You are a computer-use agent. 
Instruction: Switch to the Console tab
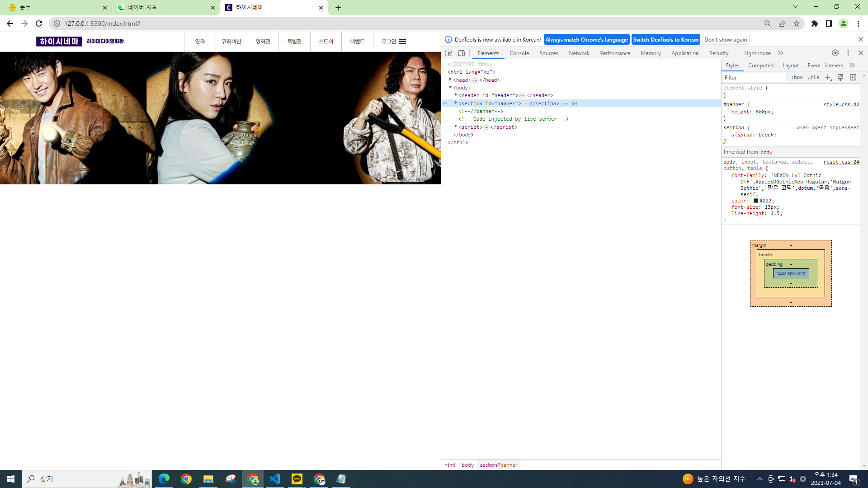click(x=519, y=53)
